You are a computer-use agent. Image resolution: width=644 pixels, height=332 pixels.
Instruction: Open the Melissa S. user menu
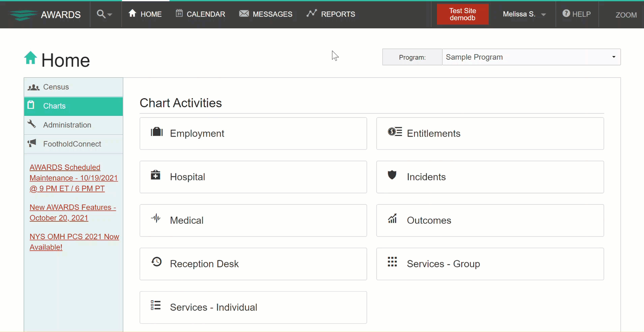pos(524,14)
